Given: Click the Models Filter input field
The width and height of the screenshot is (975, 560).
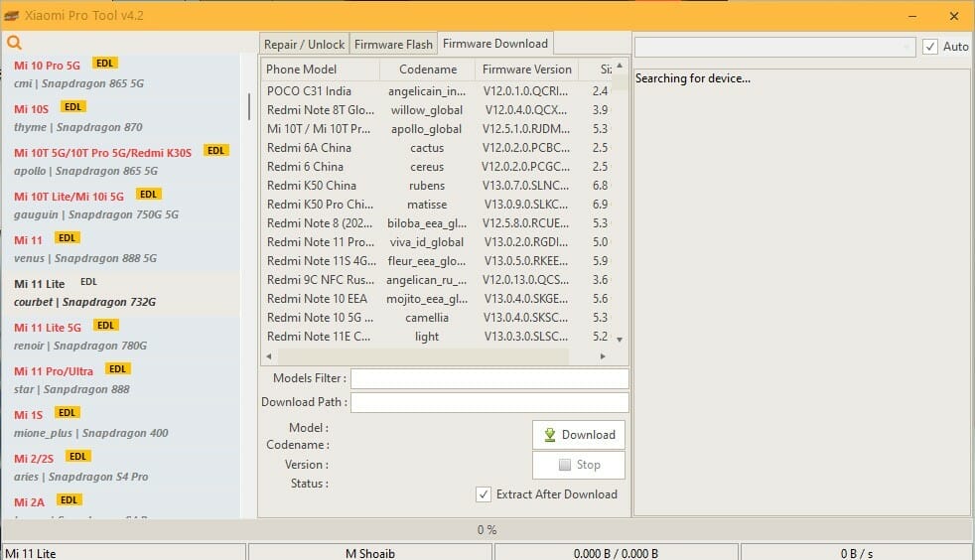Looking at the screenshot, I should tap(489, 378).
